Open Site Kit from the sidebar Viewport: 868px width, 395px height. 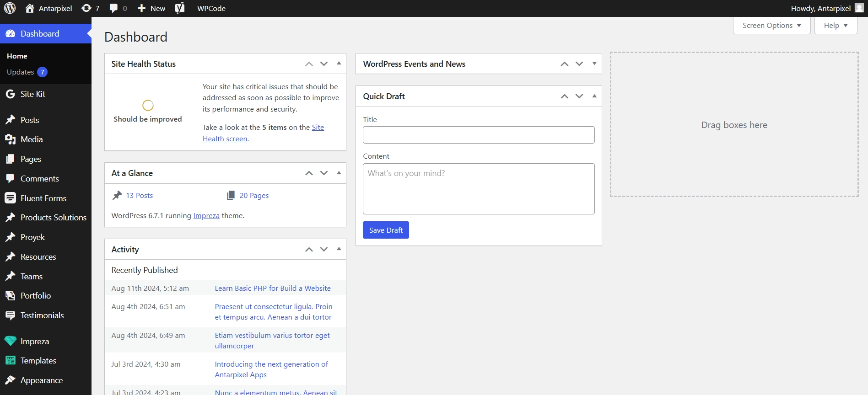(32, 94)
